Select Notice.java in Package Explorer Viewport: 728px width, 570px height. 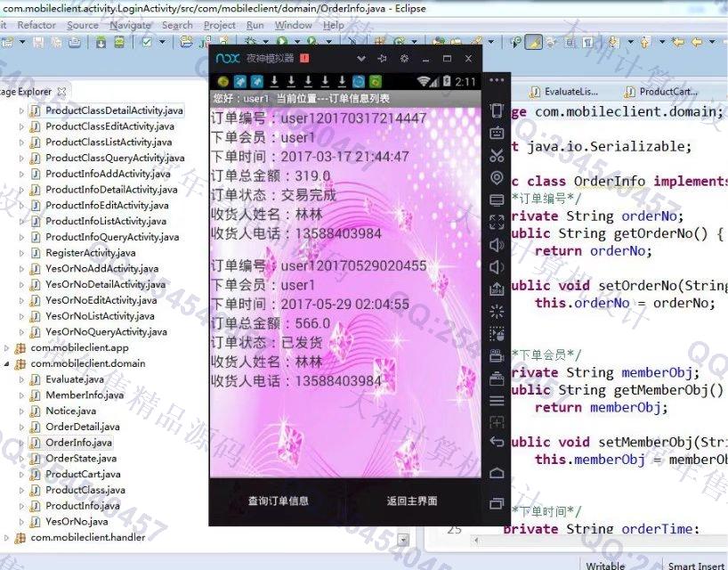click(70, 411)
